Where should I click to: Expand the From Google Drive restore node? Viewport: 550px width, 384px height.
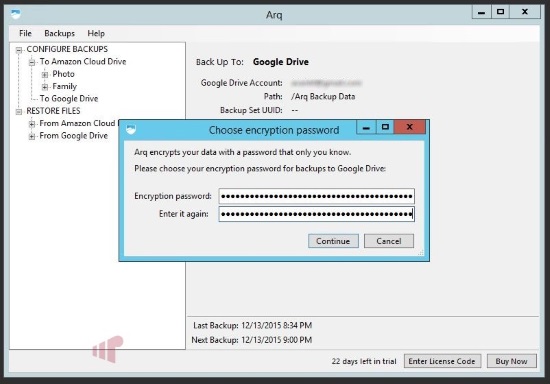point(32,136)
